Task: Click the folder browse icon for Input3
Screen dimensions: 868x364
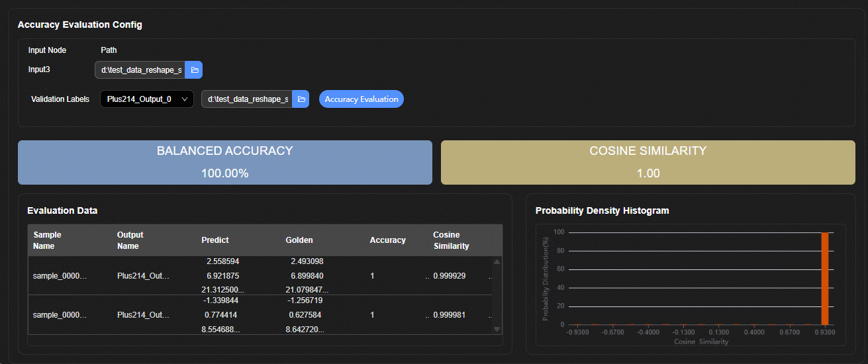Action: 194,70
